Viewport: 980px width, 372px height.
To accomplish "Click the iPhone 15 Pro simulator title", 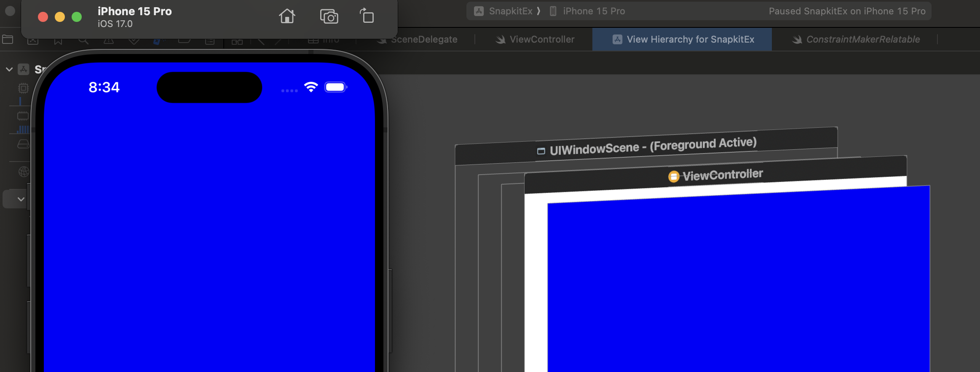I will point(134,11).
